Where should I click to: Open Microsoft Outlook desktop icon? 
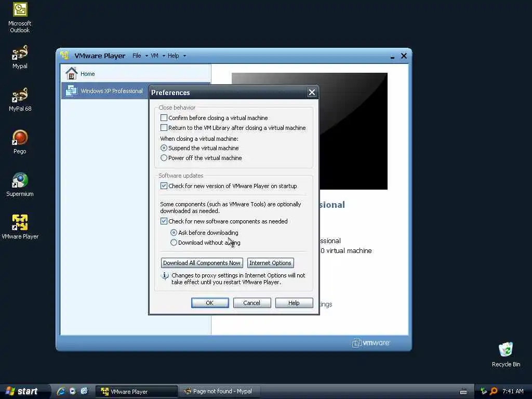[x=20, y=18]
